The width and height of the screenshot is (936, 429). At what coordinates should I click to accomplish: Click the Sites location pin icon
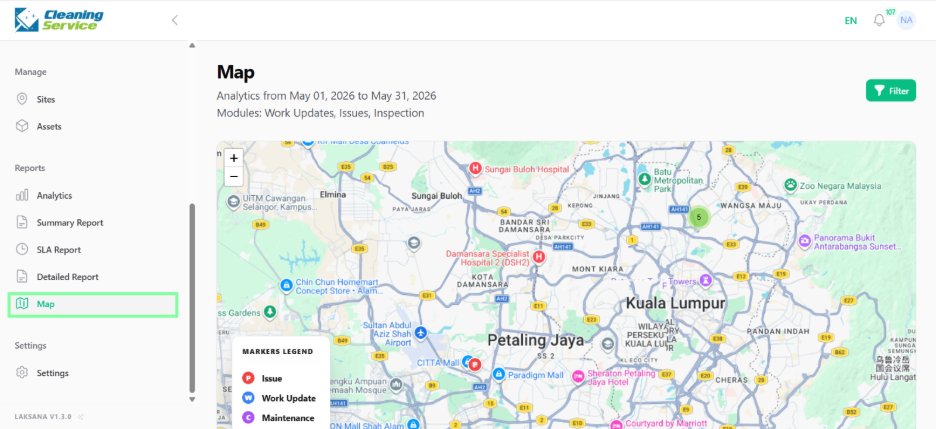[22, 99]
